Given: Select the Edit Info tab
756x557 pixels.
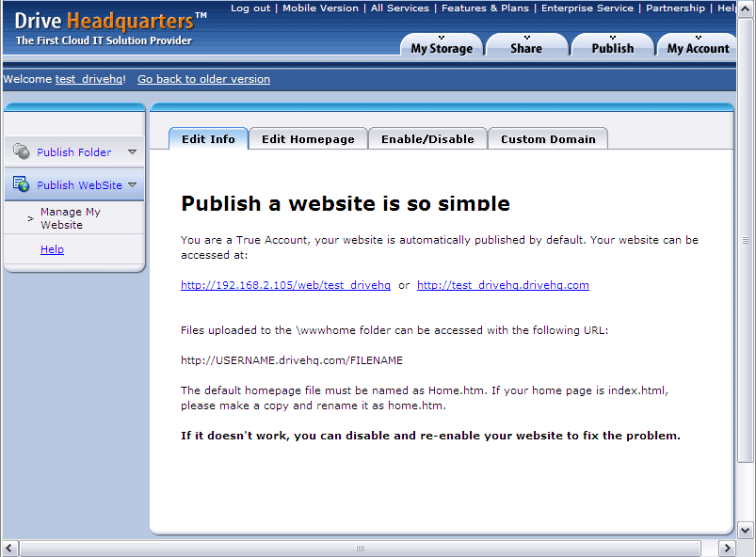Looking at the screenshot, I should [x=208, y=139].
